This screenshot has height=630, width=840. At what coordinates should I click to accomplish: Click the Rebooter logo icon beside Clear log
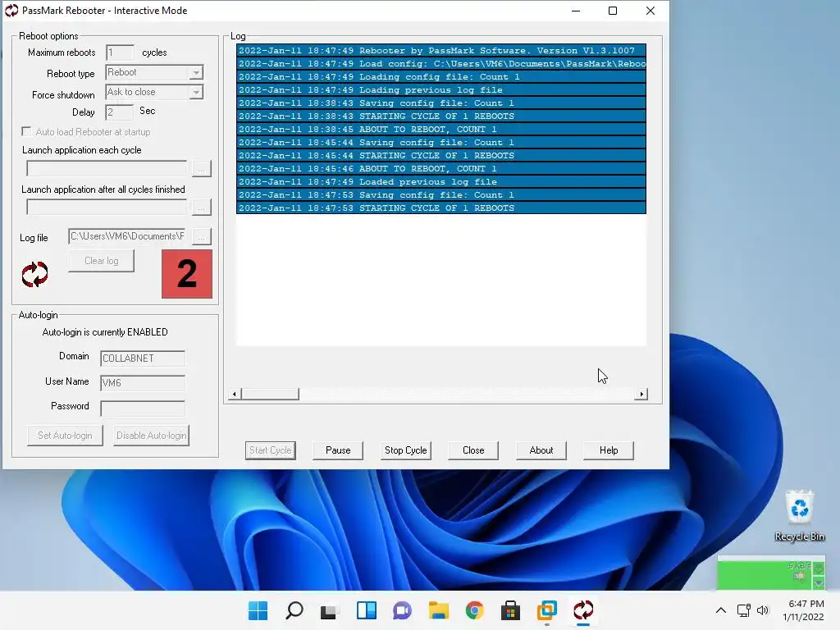tap(34, 274)
